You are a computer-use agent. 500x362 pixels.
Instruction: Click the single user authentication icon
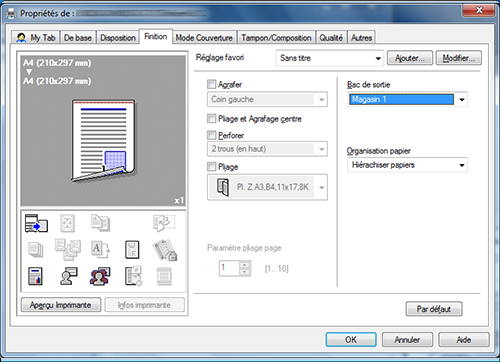click(x=69, y=276)
